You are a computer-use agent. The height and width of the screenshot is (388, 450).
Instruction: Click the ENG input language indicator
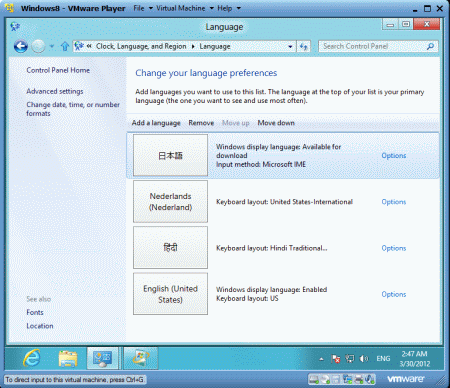point(383,359)
